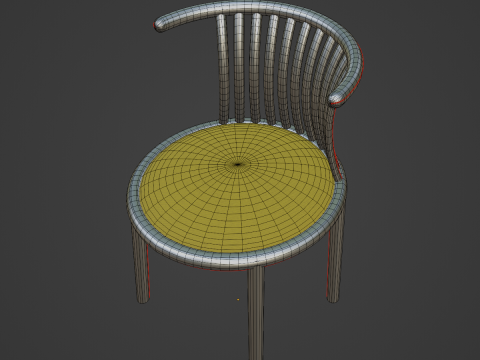
Task: Select the left chair leg
Action: (141, 267)
